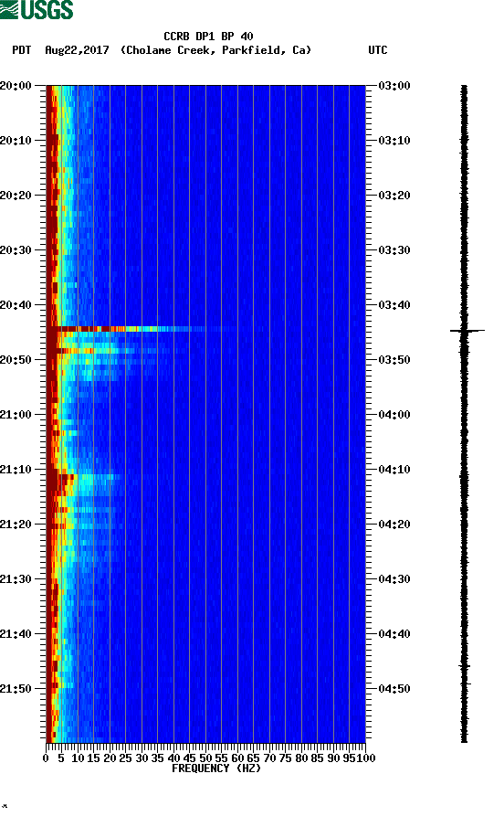Click the 21:30 PDT time label
Image resolution: width=504 pixels, height=816 pixels.
pos(16,579)
